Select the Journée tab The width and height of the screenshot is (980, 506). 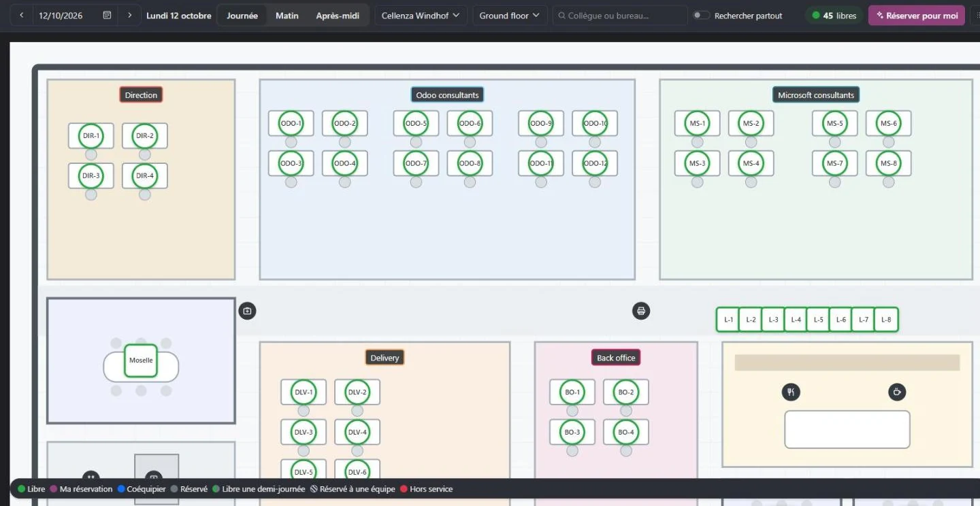point(242,15)
